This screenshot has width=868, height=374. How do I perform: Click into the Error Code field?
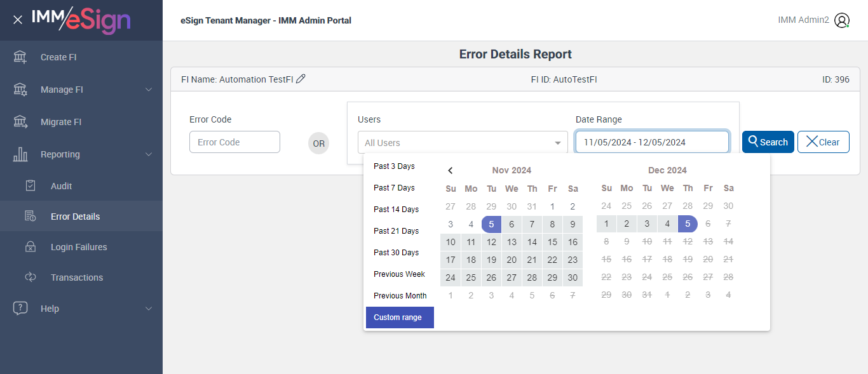[x=234, y=142]
